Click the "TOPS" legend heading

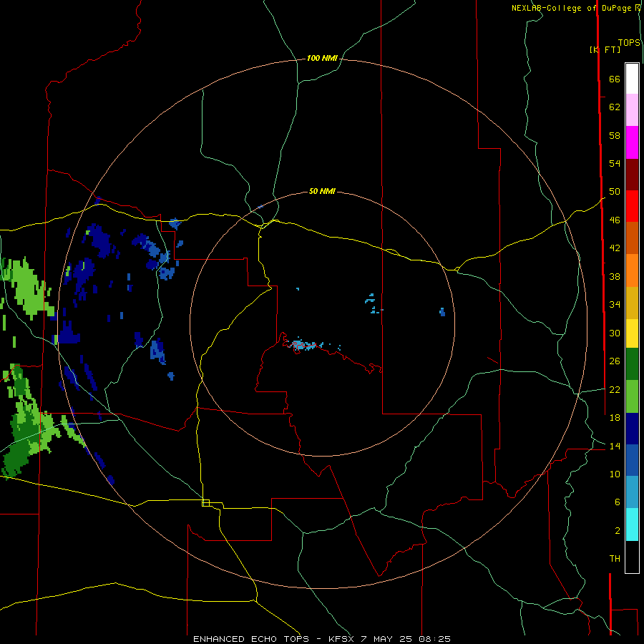(x=629, y=42)
